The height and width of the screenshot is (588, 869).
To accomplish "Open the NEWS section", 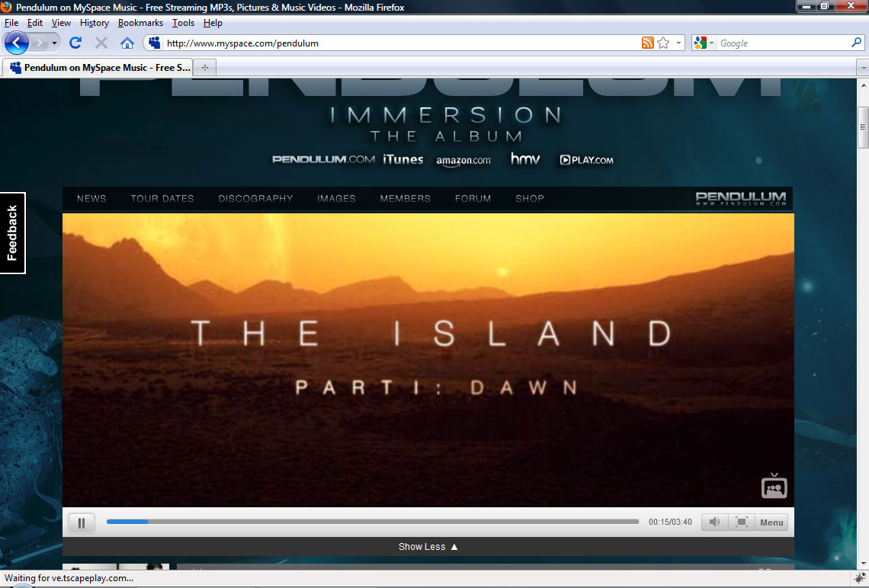I will click(91, 198).
